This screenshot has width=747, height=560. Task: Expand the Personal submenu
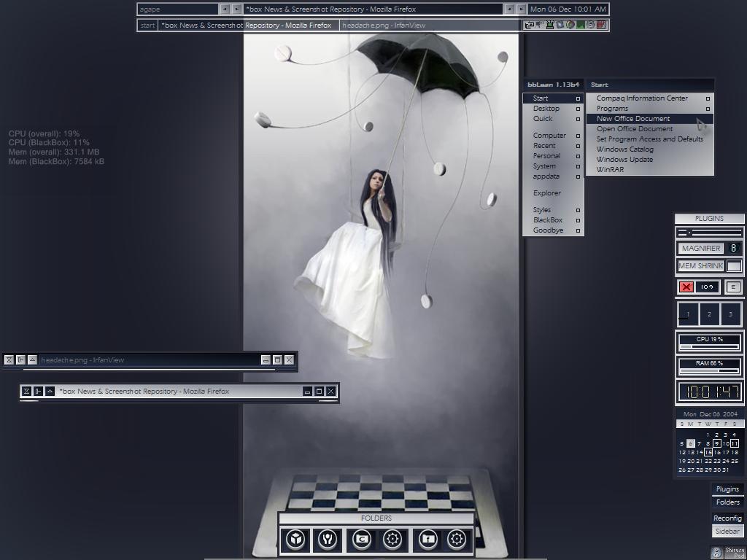point(553,156)
